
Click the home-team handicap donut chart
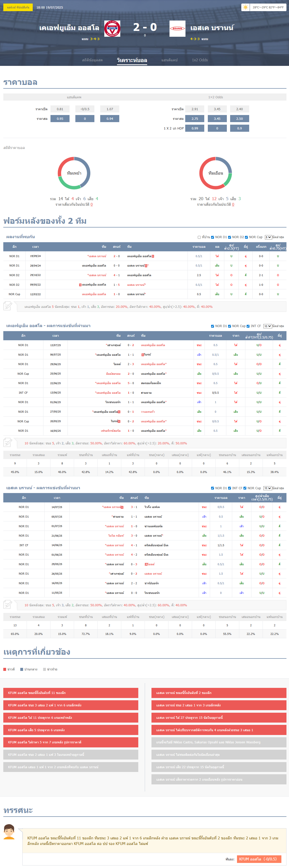[74, 173]
